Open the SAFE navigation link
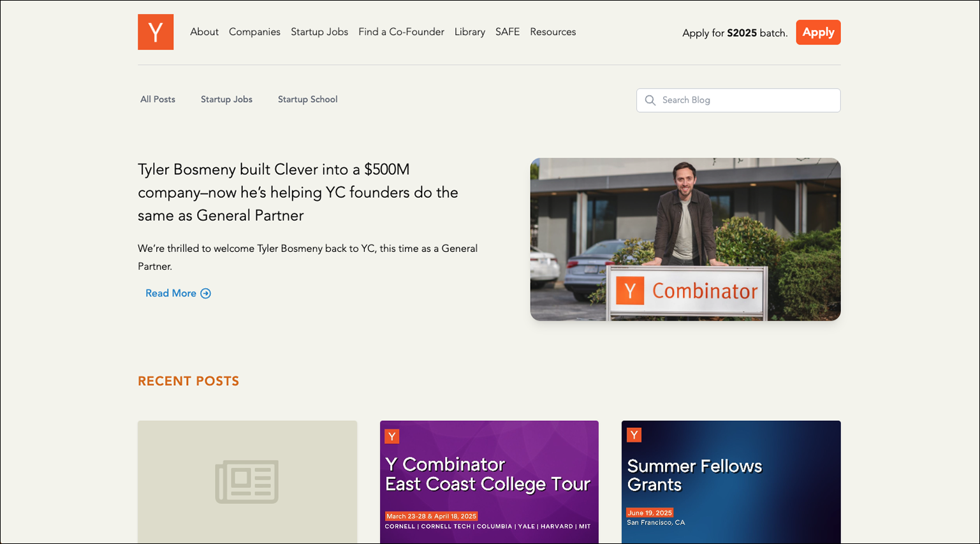Image resolution: width=980 pixels, height=544 pixels. pyautogui.click(x=508, y=32)
